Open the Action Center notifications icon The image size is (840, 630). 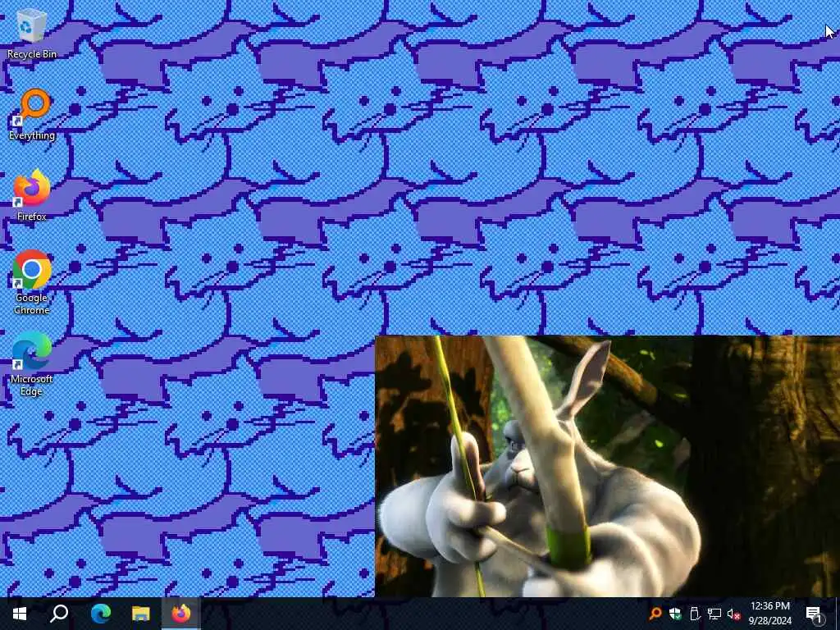point(815,614)
